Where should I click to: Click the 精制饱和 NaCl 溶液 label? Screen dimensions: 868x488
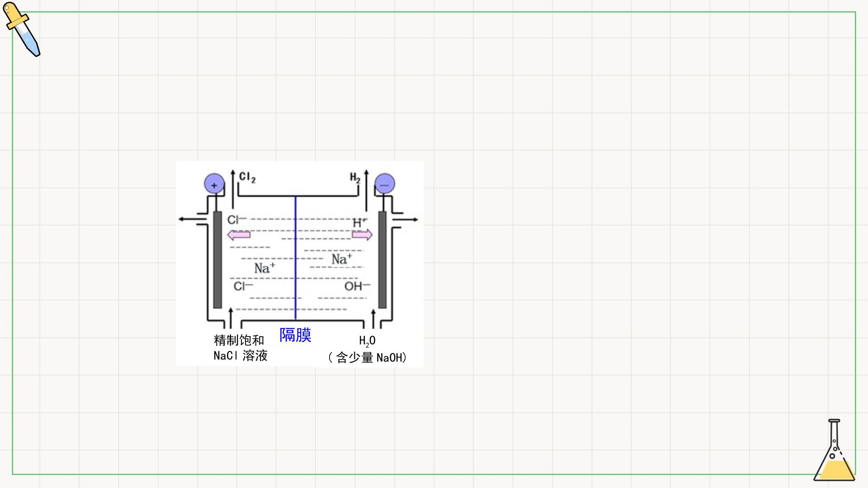pos(240,347)
